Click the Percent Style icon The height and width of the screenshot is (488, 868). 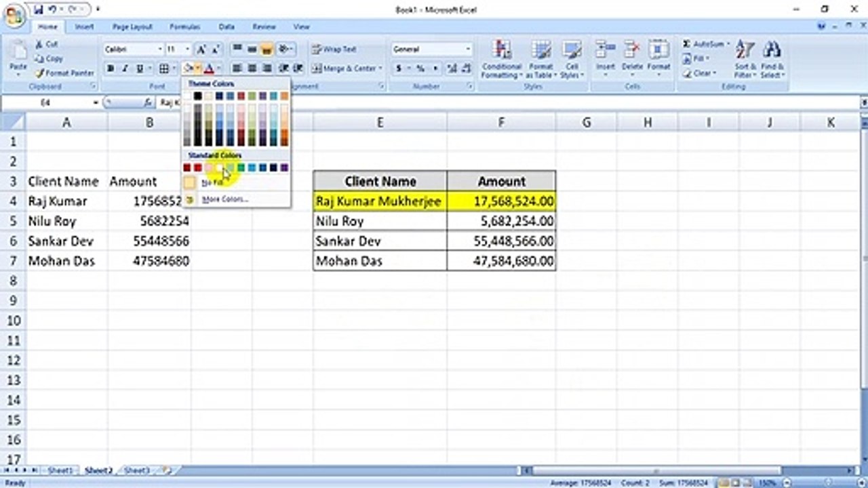pos(420,68)
